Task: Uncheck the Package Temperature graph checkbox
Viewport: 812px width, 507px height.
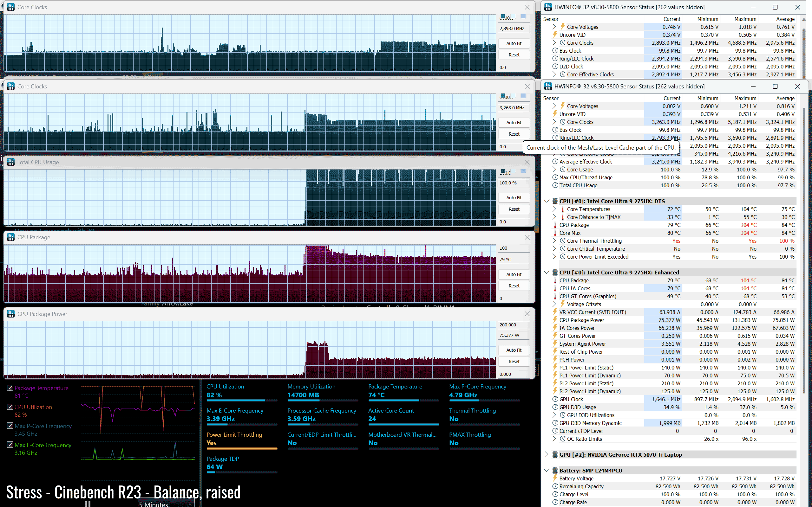Action: (x=10, y=388)
